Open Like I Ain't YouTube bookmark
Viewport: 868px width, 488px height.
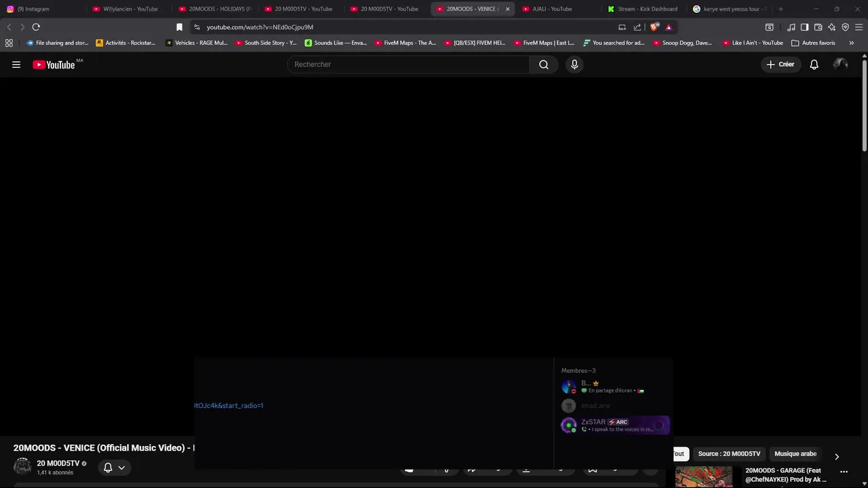coord(753,43)
